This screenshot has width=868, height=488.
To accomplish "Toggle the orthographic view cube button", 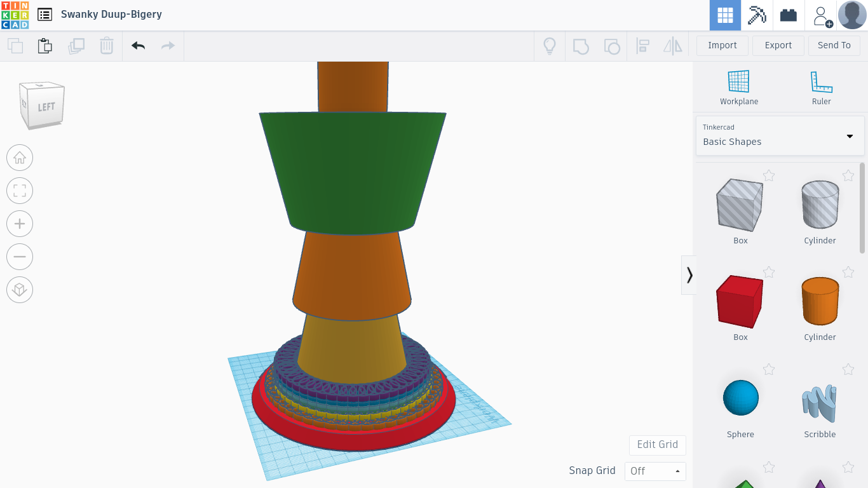I will (x=20, y=290).
